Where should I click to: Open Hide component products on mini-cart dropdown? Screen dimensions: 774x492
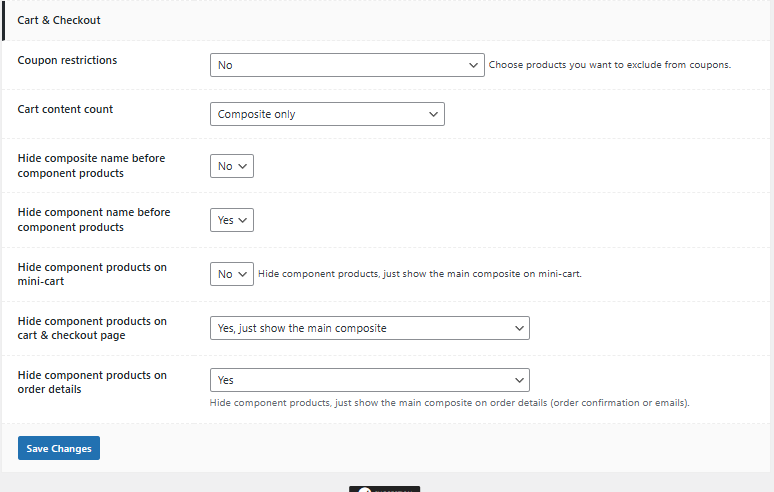pyautogui.click(x=232, y=274)
